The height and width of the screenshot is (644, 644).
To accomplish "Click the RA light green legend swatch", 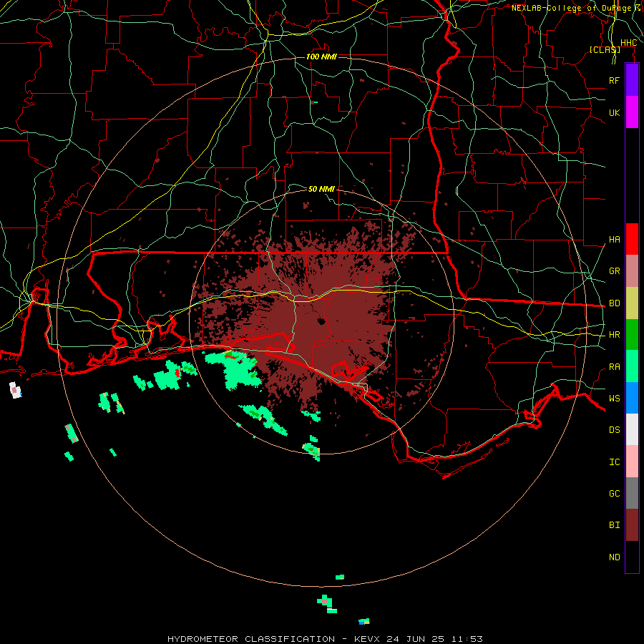I will click(632, 366).
